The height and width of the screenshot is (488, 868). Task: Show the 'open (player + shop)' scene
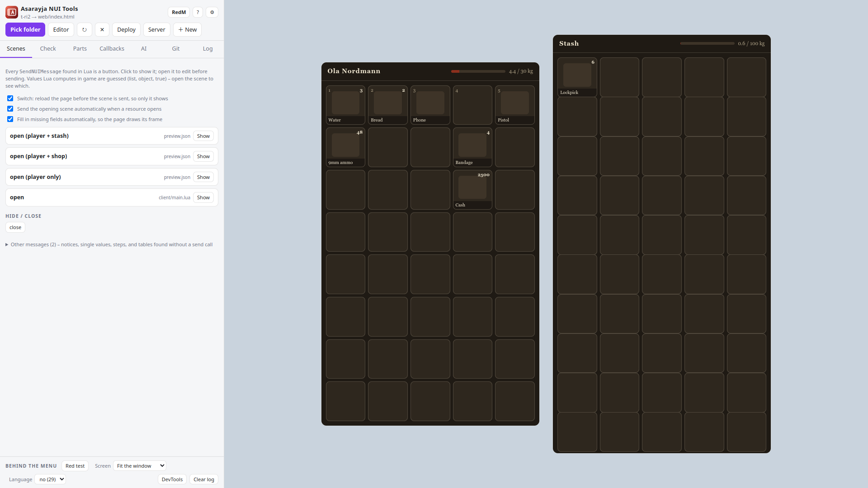click(x=203, y=156)
